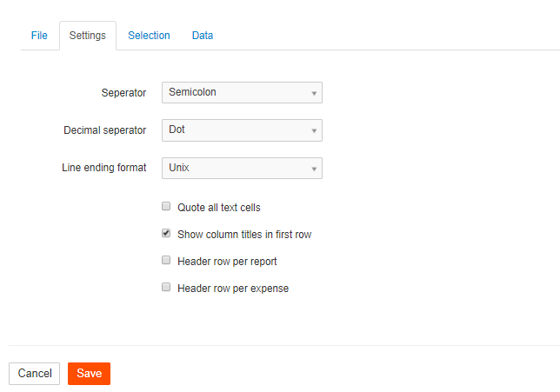Image resolution: width=560 pixels, height=392 pixels.
Task: Click the orange Save button
Action: coord(89,374)
